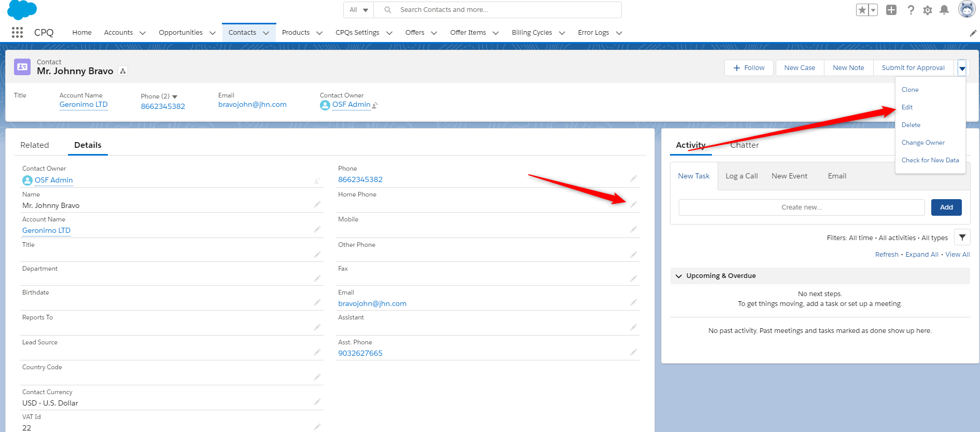Switch to the Related tab
This screenshot has height=432, width=980.
(x=35, y=145)
